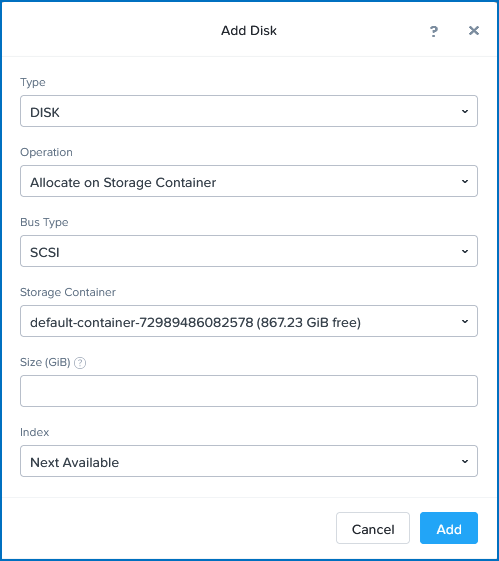Image resolution: width=499 pixels, height=561 pixels.
Task: Click the Cancel button
Action: (x=373, y=528)
